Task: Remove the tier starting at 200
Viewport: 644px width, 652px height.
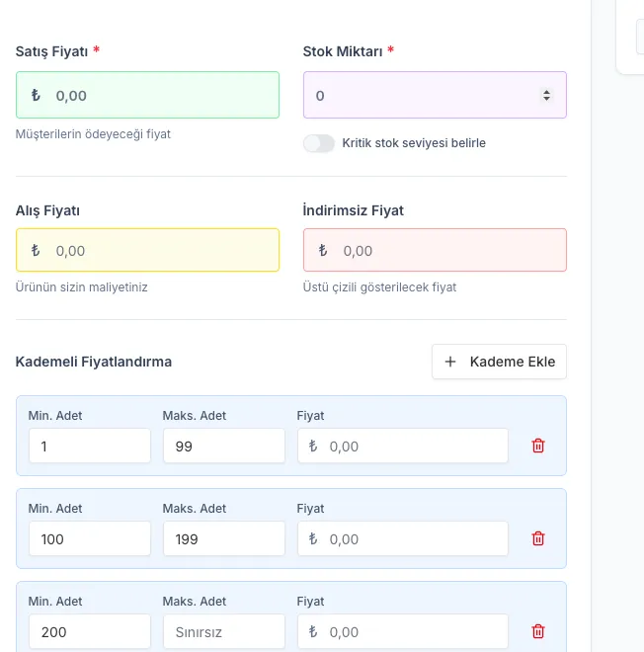Action: (538, 631)
